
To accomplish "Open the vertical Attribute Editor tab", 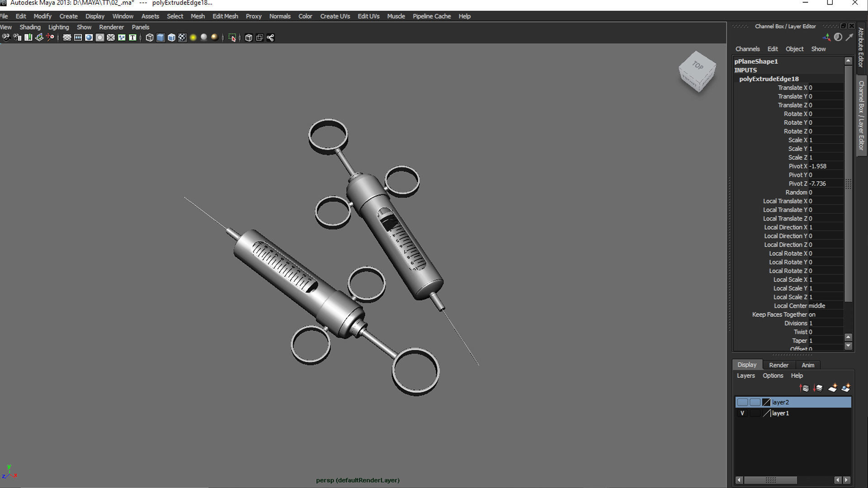I will click(x=861, y=47).
